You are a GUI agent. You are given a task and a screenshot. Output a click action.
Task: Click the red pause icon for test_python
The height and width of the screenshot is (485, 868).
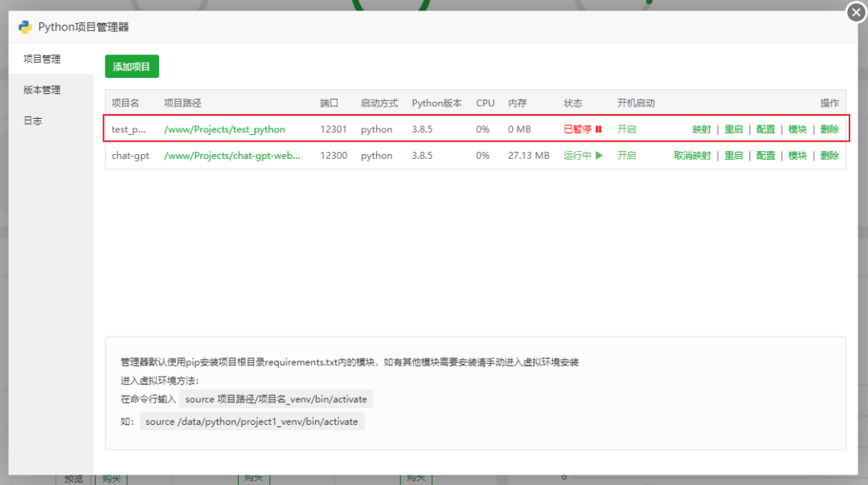599,129
